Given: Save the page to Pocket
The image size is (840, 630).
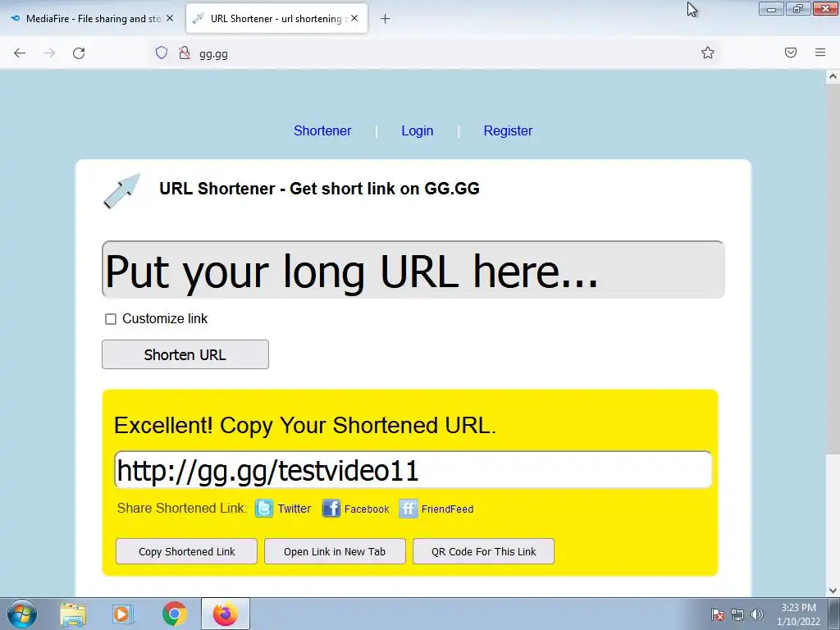Looking at the screenshot, I should [x=791, y=52].
